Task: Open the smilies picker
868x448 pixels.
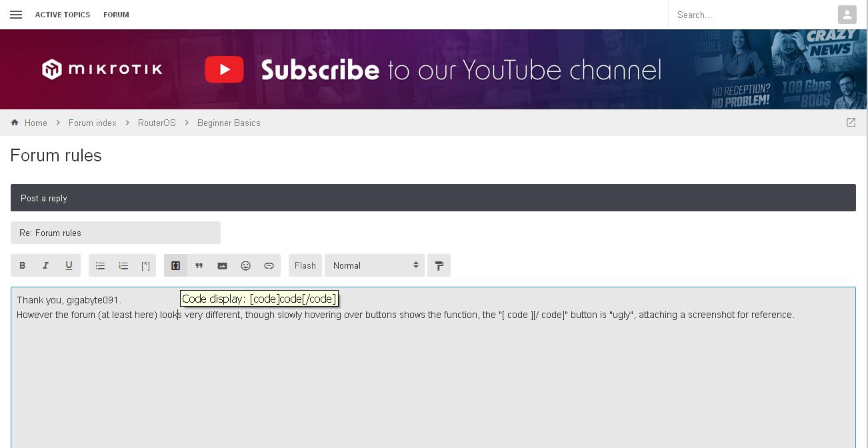Action: point(245,265)
